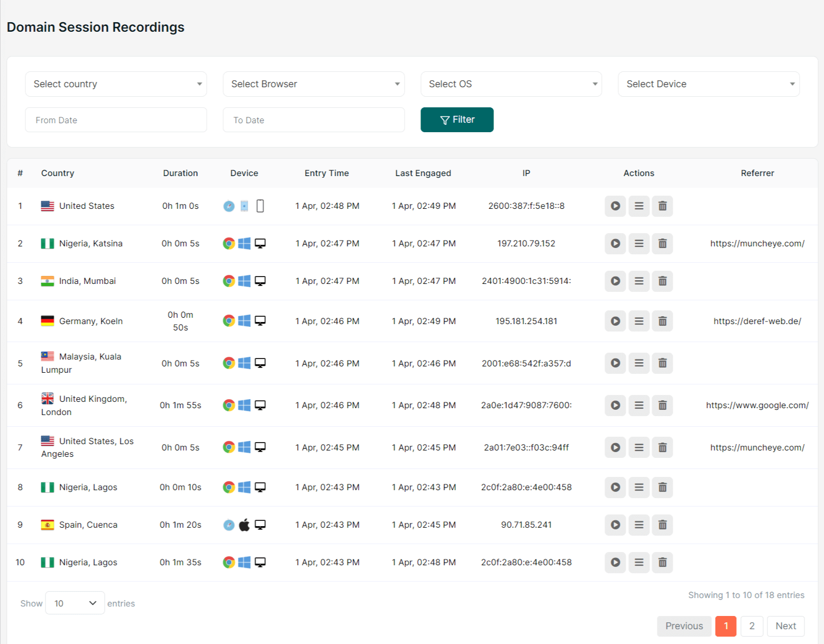This screenshot has width=824, height=644.
Task: Open the deref-web.de referrer link
Action: coord(757,321)
